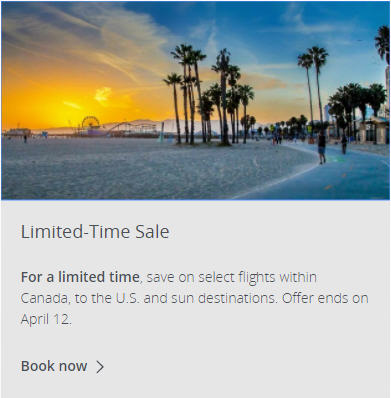Click 'save on select flights within' text
The height and width of the screenshot is (398, 391).
coord(232,277)
